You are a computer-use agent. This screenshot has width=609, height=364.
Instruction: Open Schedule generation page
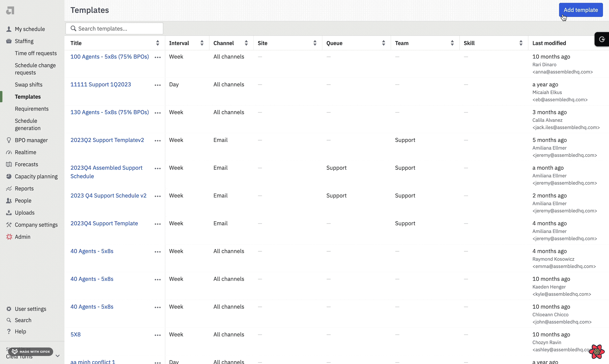tap(28, 125)
